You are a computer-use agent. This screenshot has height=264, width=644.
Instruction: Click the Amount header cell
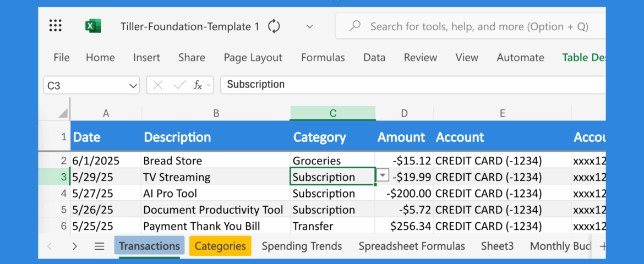coord(405,137)
